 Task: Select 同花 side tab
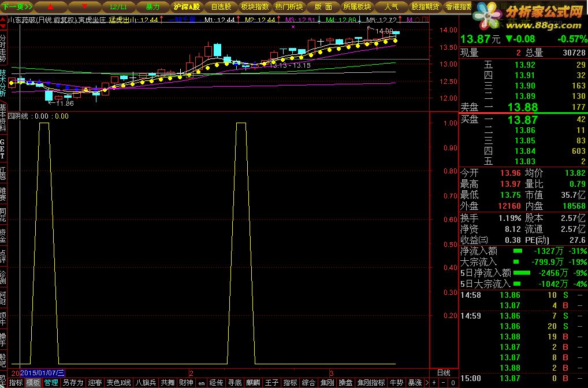point(3,215)
